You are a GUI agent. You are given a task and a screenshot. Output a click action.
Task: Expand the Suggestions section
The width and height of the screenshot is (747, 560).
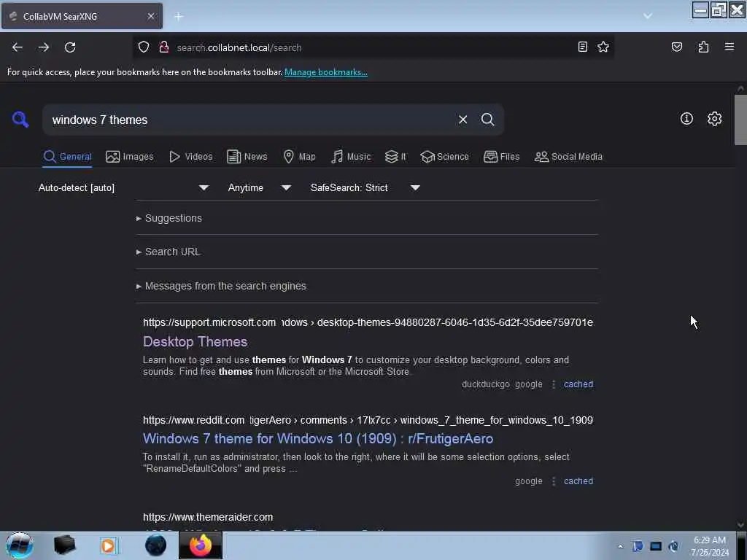tap(169, 218)
